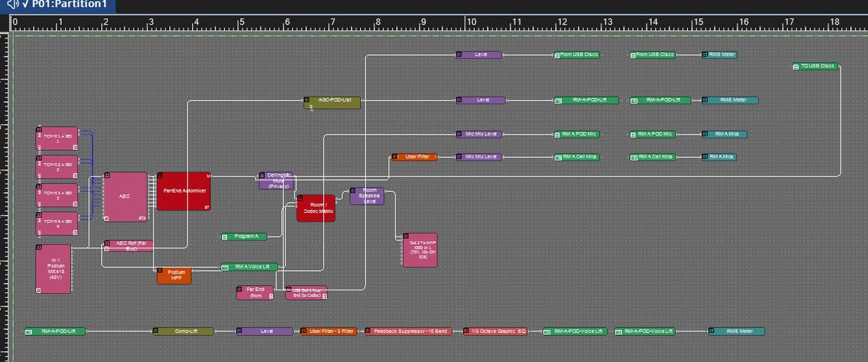Image resolution: width=868 pixels, height=362 pixels.
Task: Click the RM A POD Mic block feeding RM A Mics
Action: pos(652,134)
